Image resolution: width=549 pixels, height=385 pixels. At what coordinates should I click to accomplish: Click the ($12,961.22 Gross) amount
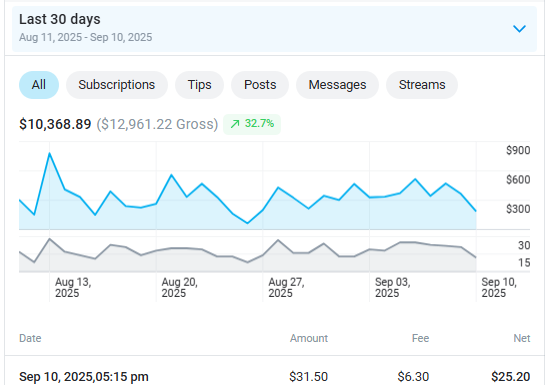[x=157, y=124]
